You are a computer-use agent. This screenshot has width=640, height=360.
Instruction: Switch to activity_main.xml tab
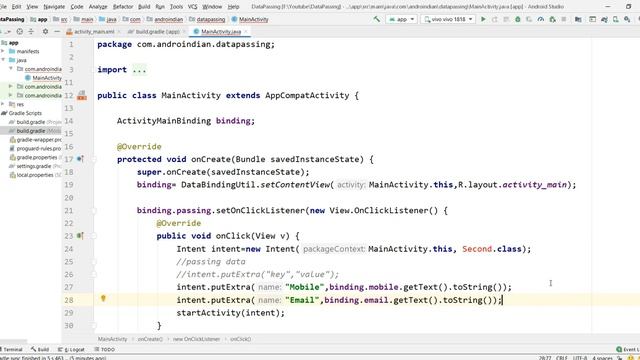click(x=93, y=31)
